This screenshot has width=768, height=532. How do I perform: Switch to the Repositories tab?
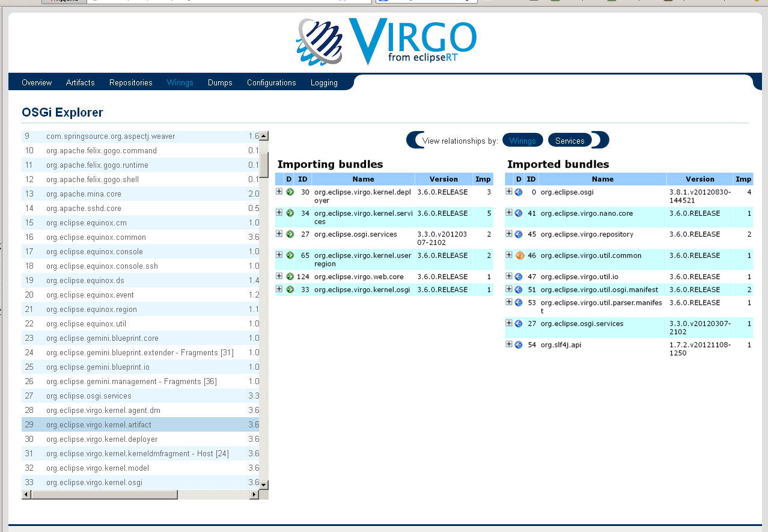[131, 82]
